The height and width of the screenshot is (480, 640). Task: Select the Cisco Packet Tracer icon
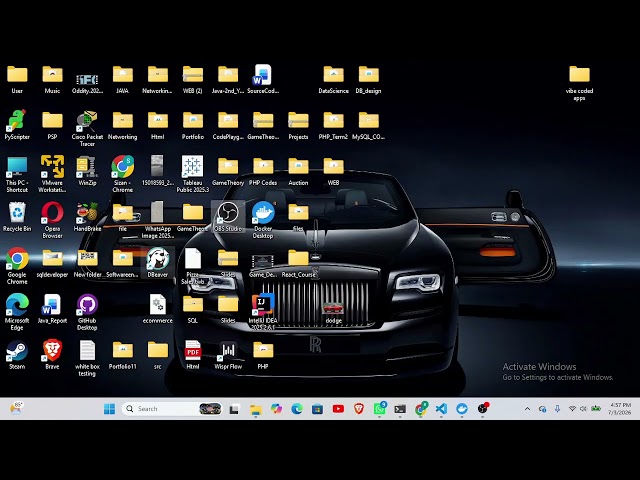pyautogui.click(x=87, y=128)
